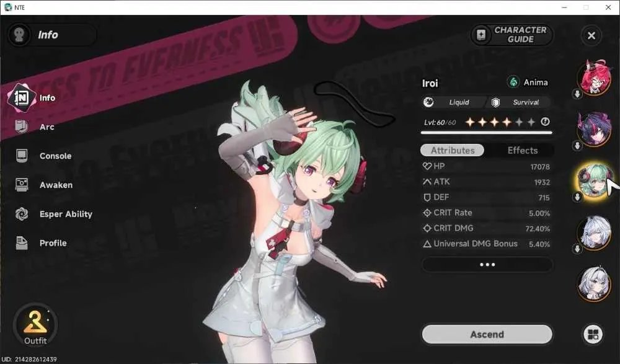Select the white-haired portrait with covered eyes

[x=594, y=232]
